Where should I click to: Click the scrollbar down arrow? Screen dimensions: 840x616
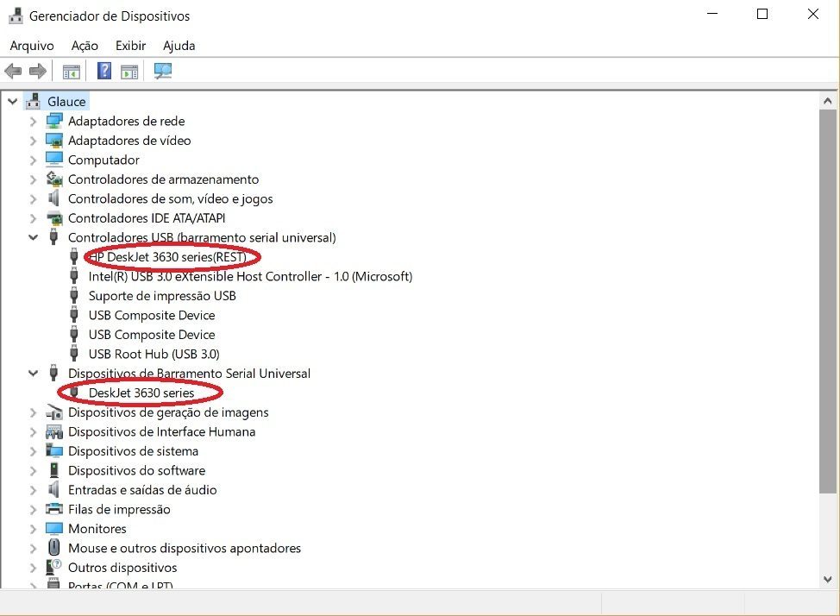[828, 579]
